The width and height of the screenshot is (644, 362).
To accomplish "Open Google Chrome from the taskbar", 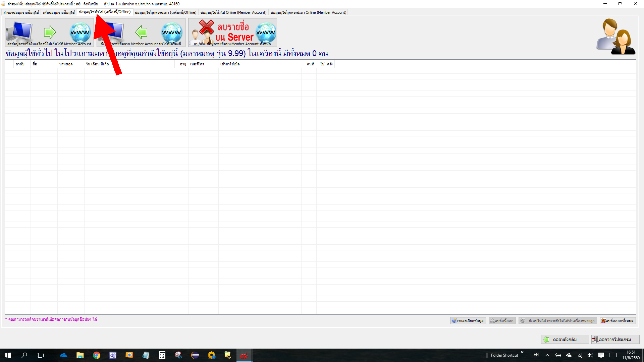I will (x=97, y=355).
